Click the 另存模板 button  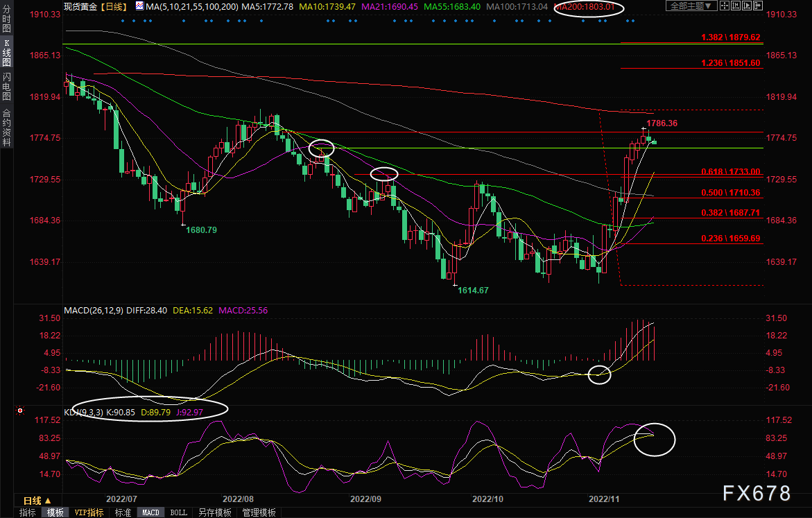point(214,512)
